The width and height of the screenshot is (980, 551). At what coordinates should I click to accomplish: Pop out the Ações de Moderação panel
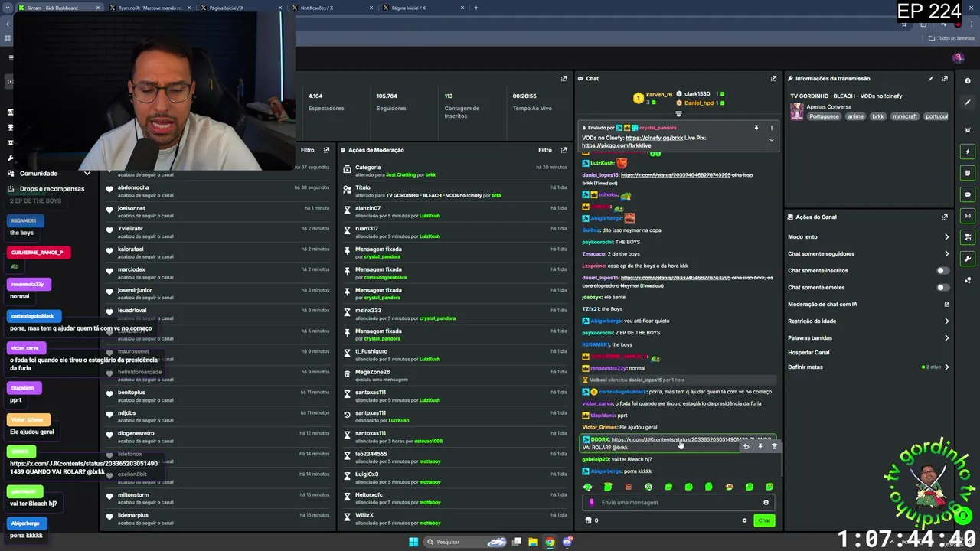pyautogui.click(x=563, y=150)
